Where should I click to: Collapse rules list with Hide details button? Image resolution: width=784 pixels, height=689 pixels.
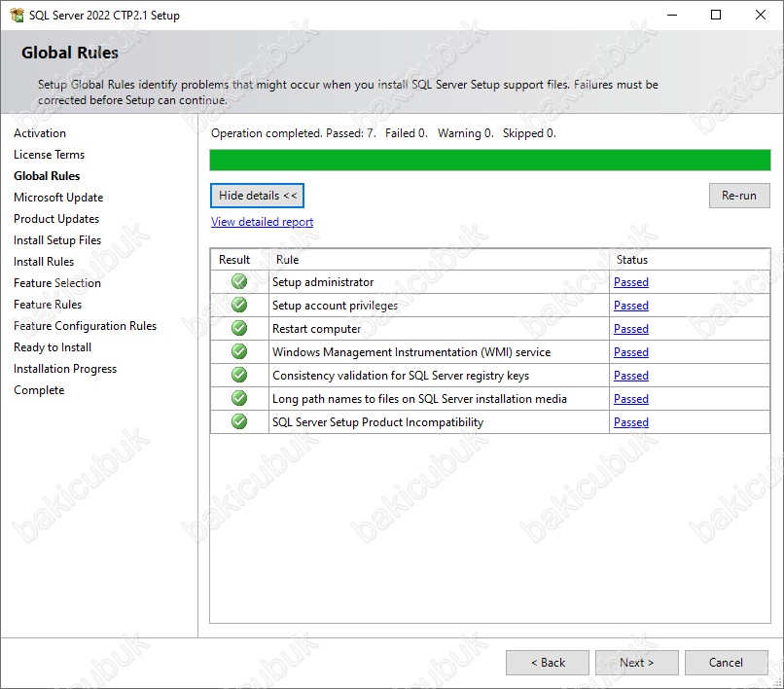tap(257, 196)
